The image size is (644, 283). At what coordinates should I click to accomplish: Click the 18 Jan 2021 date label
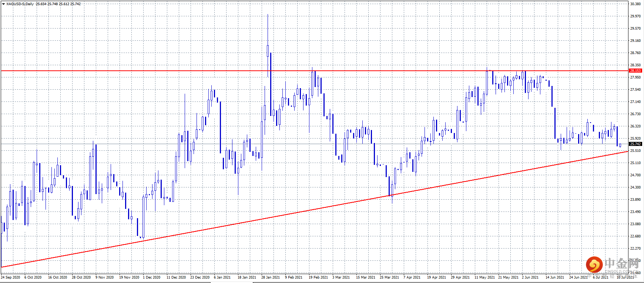point(247,277)
